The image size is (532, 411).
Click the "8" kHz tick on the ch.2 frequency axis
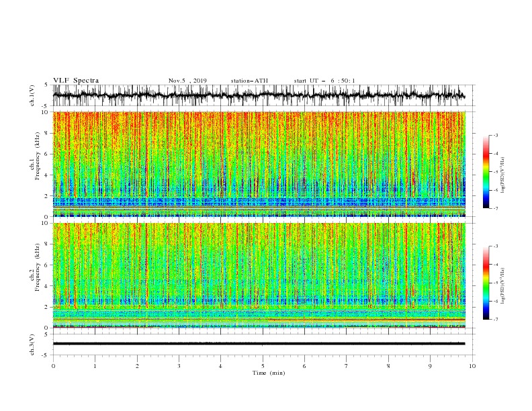click(x=48, y=244)
